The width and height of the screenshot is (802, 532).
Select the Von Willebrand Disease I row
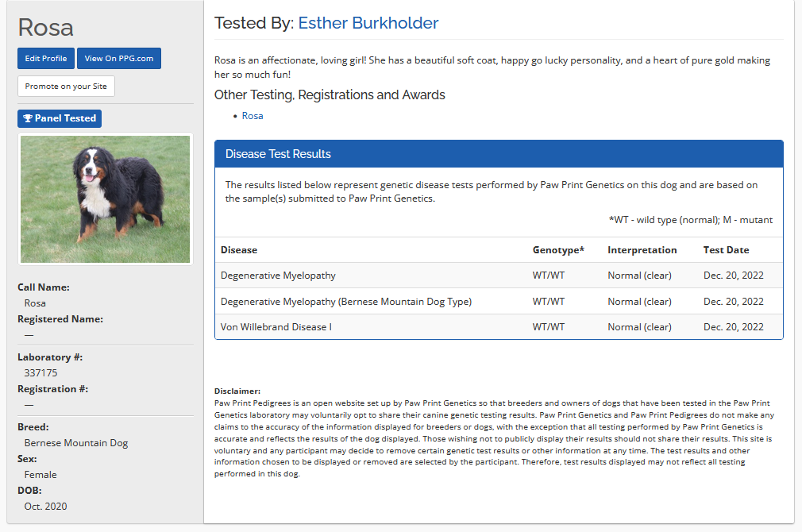(276, 327)
